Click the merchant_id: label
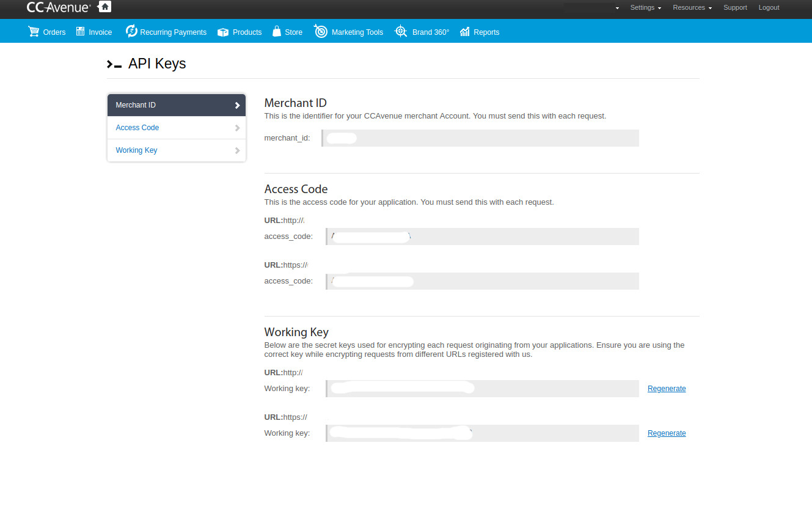Viewport: 812px width, 506px height. point(287,138)
